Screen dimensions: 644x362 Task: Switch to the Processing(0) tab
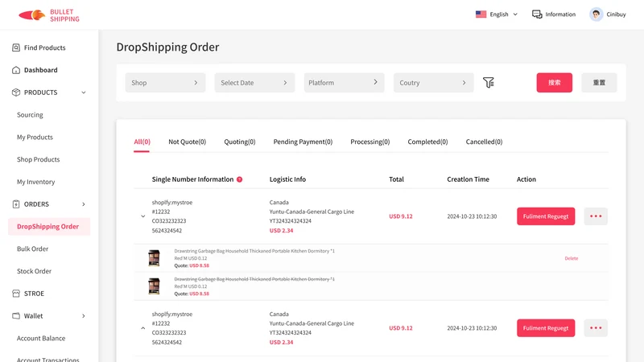[x=370, y=142]
